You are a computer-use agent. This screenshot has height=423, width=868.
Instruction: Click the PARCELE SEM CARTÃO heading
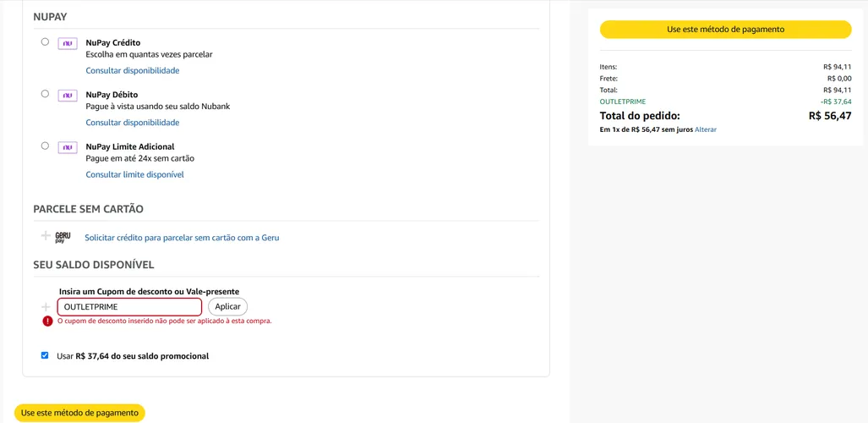click(x=89, y=209)
